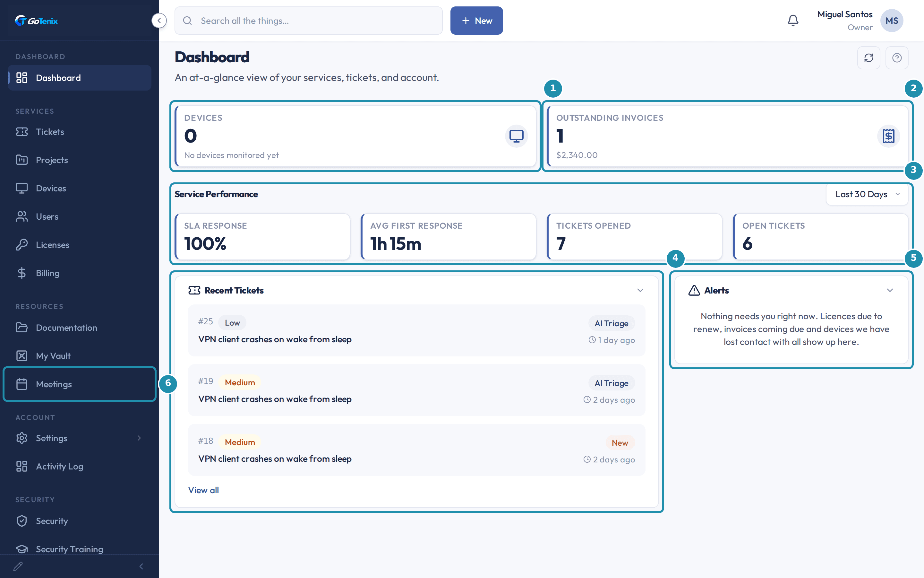The height and width of the screenshot is (578, 924).
Task: Click the Miguel Santos user name
Action: click(844, 14)
